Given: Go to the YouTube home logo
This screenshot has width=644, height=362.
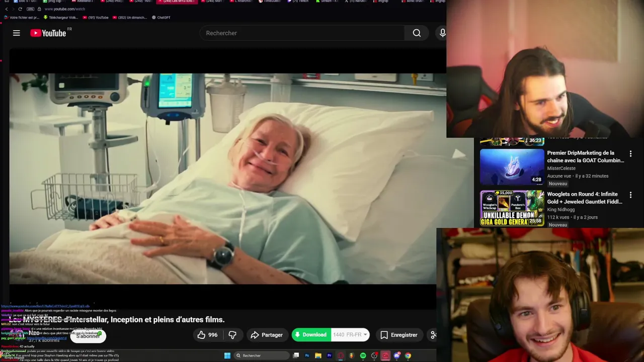Looking at the screenshot, I should point(48,33).
